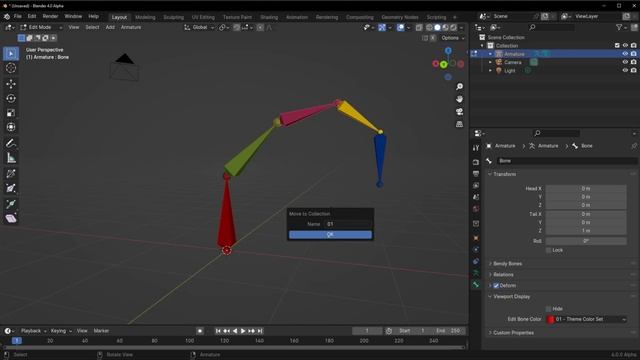Open the Tool properties tab icon
The height and width of the screenshot is (360, 640).
476,148
